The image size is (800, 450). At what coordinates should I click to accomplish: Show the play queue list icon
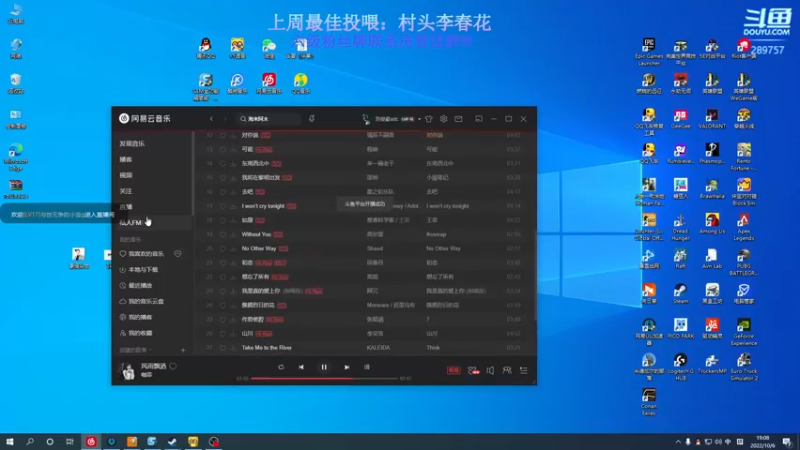pyautogui.click(x=523, y=370)
